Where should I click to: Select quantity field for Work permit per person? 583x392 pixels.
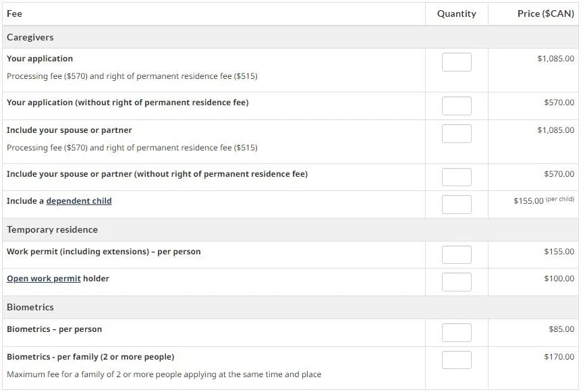(456, 255)
